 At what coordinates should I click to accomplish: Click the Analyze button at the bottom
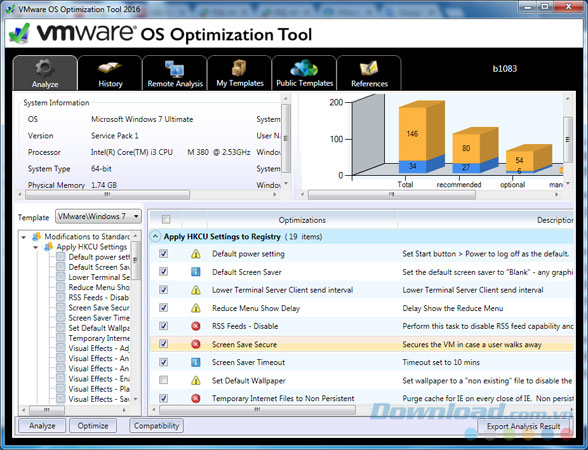pos(42,426)
